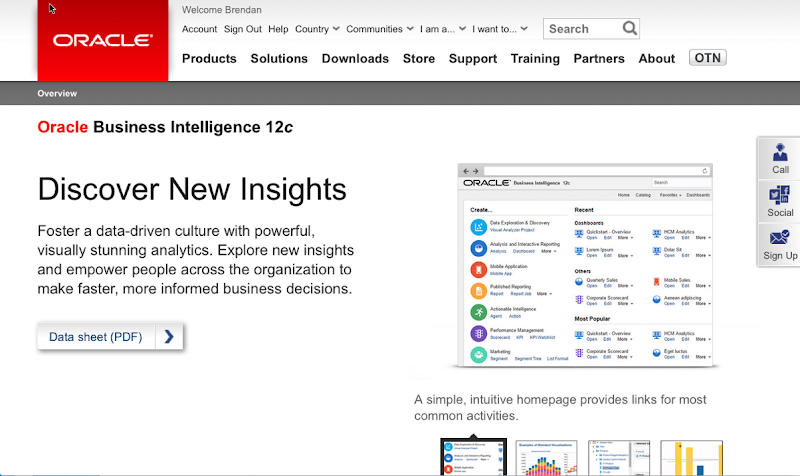Expand the Communities dropdown
The image size is (800, 476).
pyautogui.click(x=380, y=29)
